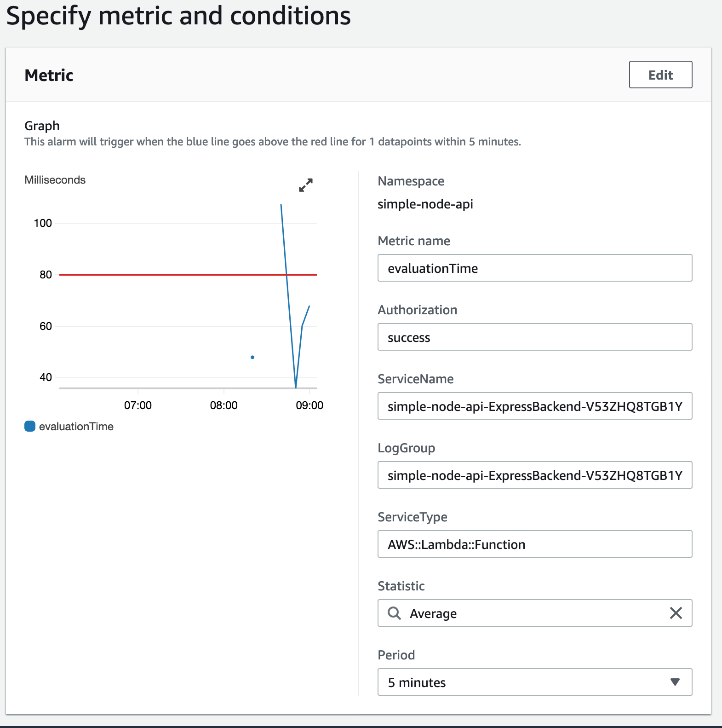The height and width of the screenshot is (728, 722).
Task: Clear the Statistic field with the X icon
Action: pos(676,613)
